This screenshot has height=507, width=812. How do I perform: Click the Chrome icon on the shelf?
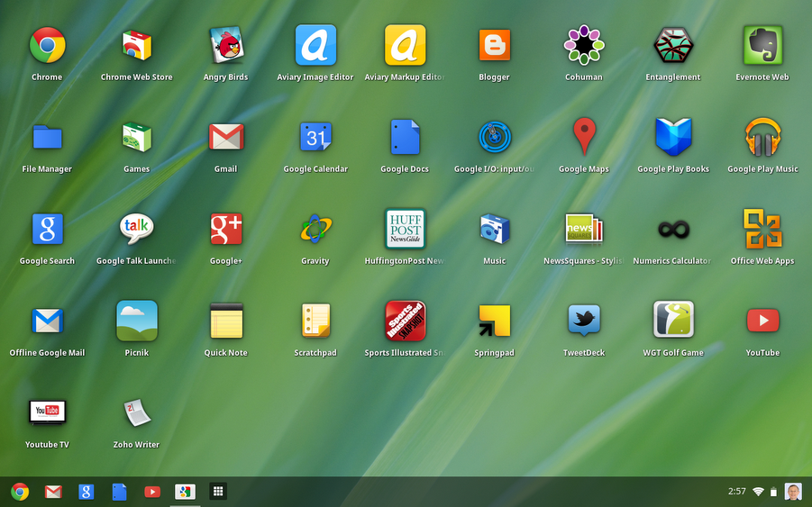coord(20,492)
